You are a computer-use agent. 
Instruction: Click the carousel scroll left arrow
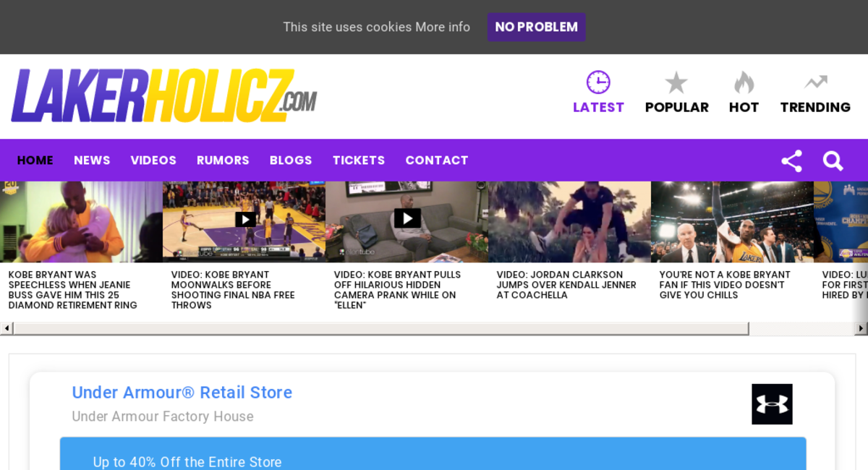pos(7,328)
